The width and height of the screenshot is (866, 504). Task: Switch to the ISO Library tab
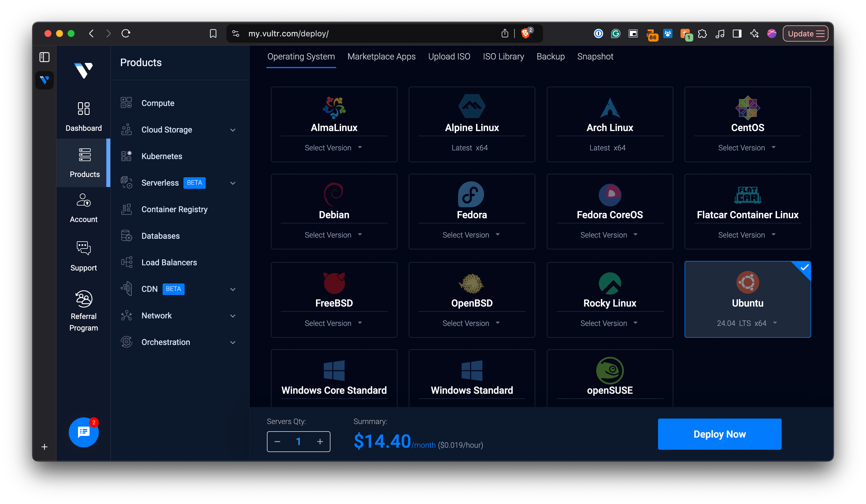(503, 56)
